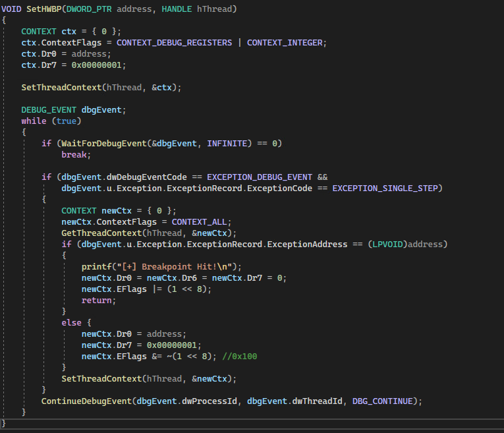Click the while keyword
This screenshot has width=504, height=433.
click(x=34, y=121)
